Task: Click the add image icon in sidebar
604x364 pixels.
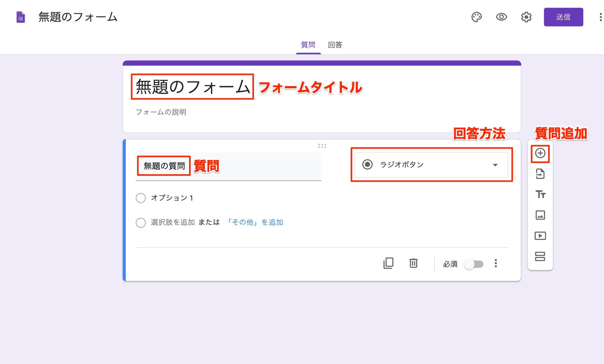Action: pos(541,215)
